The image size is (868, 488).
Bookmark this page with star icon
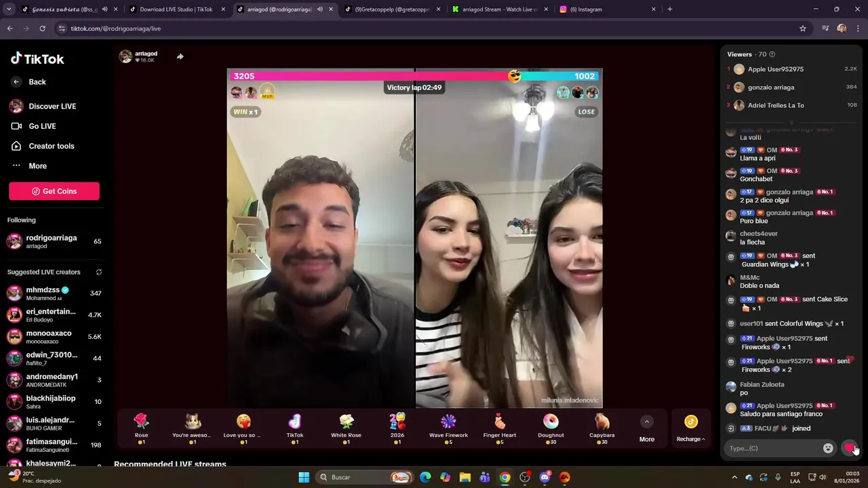click(803, 28)
